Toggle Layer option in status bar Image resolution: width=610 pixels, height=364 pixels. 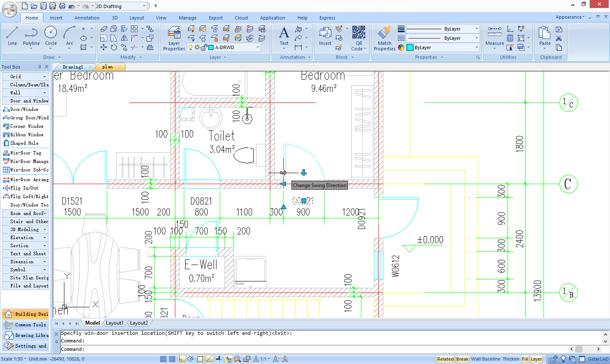[536, 359]
